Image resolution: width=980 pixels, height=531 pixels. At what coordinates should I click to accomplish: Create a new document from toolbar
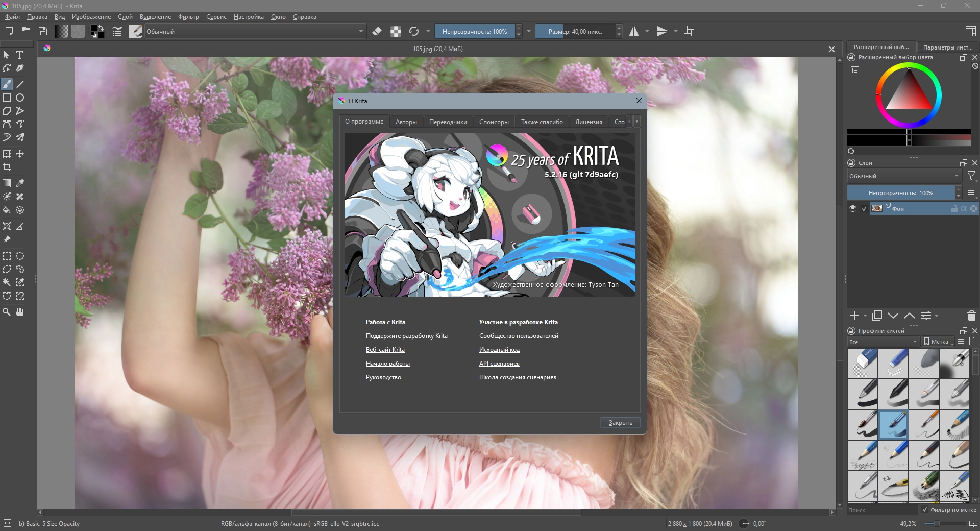(9, 31)
